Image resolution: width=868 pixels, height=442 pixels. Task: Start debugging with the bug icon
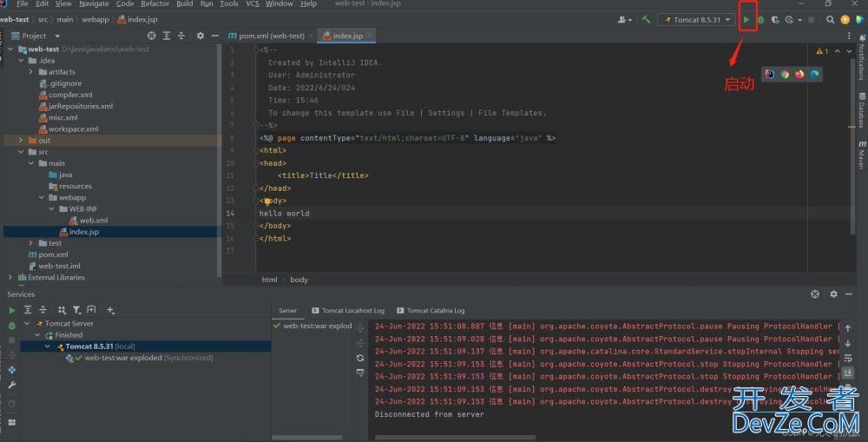pyautogui.click(x=760, y=20)
